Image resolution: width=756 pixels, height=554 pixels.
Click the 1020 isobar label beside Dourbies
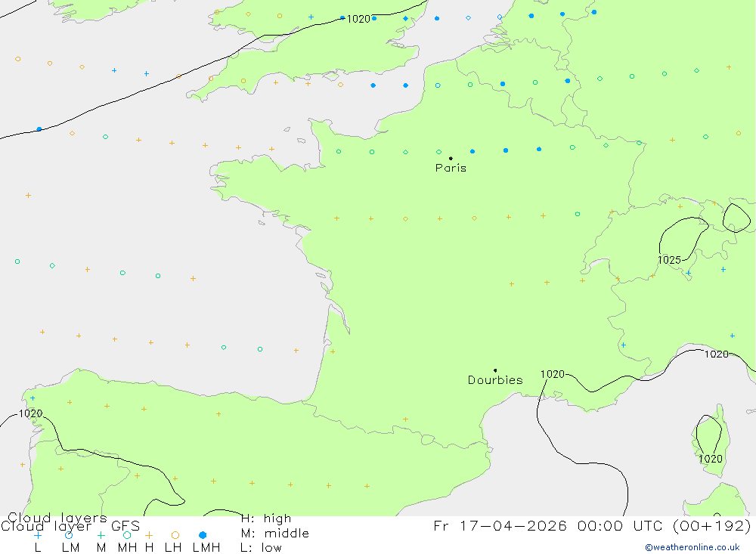(552, 374)
